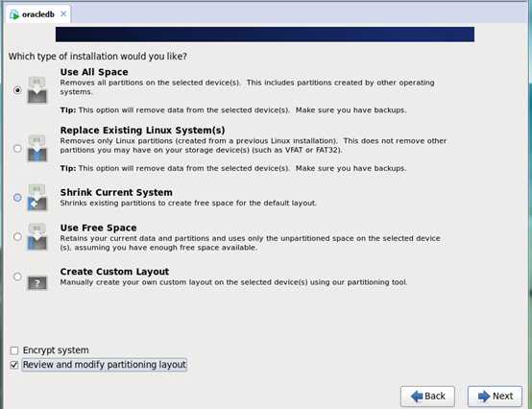This screenshot has width=532, height=409.
Task: Select the Use All Space radio button
Action: click(17, 90)
